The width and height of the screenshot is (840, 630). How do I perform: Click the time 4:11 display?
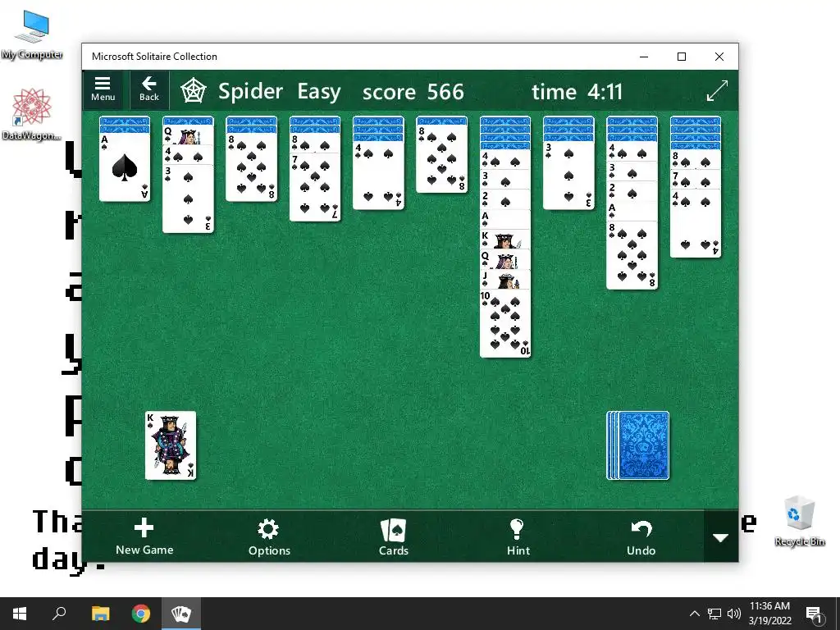(577, 92)
